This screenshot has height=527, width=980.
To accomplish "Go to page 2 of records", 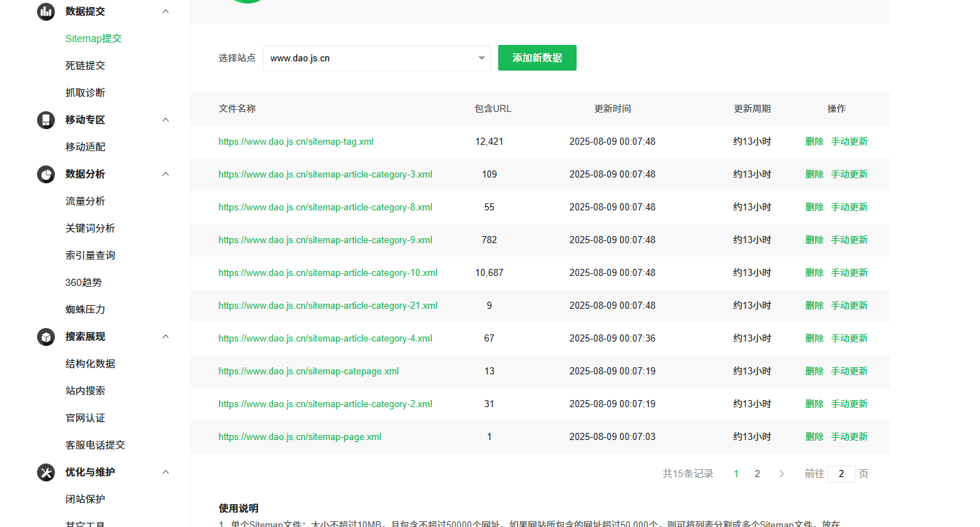I will point(757,474).
